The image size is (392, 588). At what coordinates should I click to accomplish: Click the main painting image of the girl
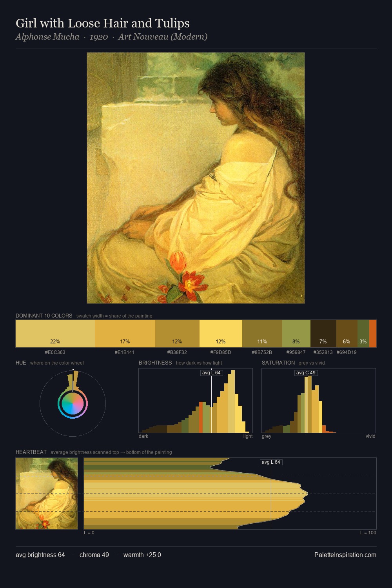click(196, 178)
